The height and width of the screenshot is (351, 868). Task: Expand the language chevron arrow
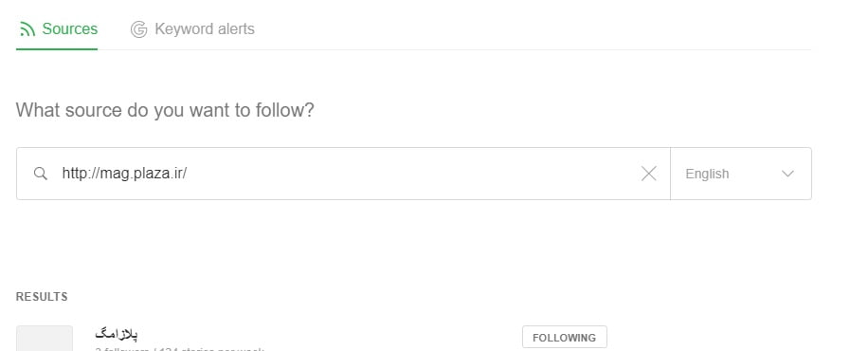(x=787, y=174)
